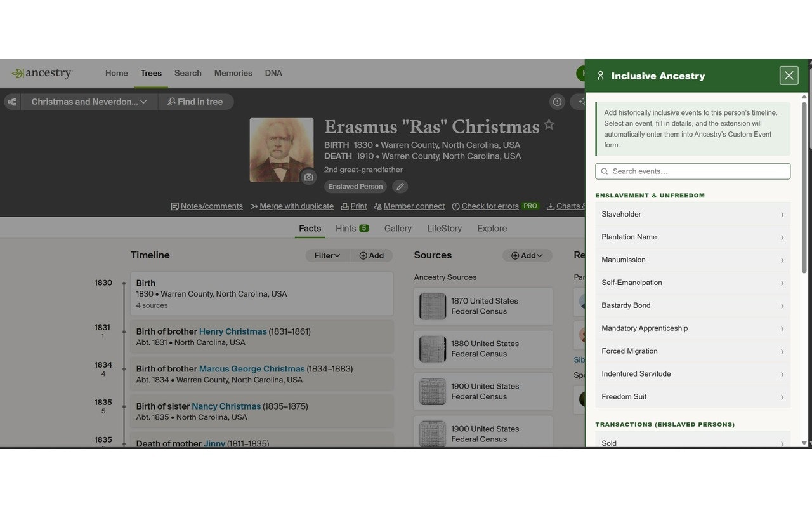Open the tree view icon button
This screenshot has width=812, height=508.
(x=12, y=102)
